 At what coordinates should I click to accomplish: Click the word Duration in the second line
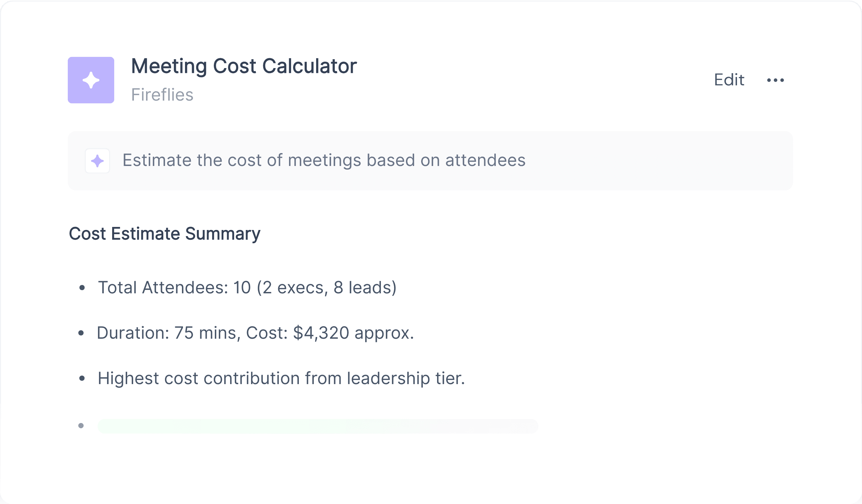tap(133, 333)
